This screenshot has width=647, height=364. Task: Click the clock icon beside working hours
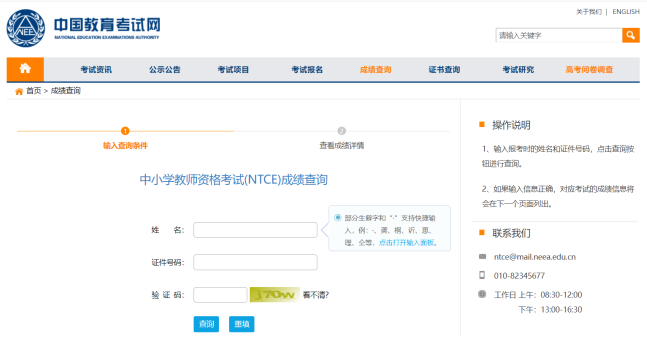(x=482, y=294)
